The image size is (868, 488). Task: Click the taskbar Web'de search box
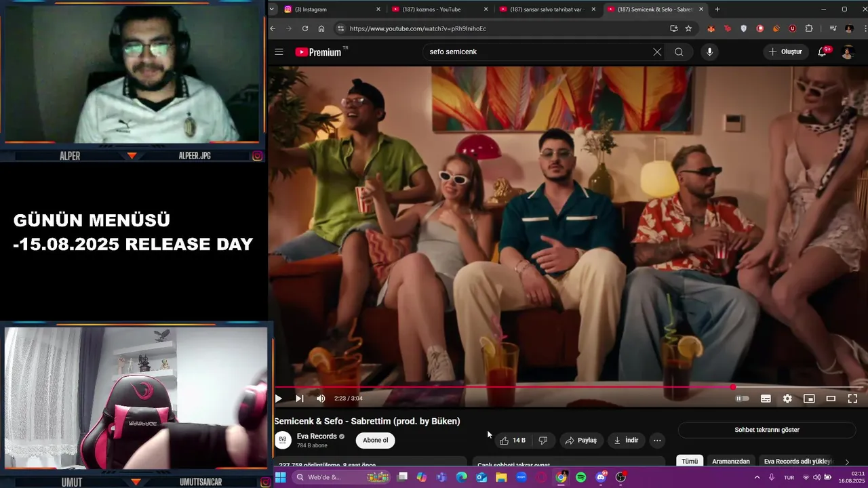tap(342, 477)
